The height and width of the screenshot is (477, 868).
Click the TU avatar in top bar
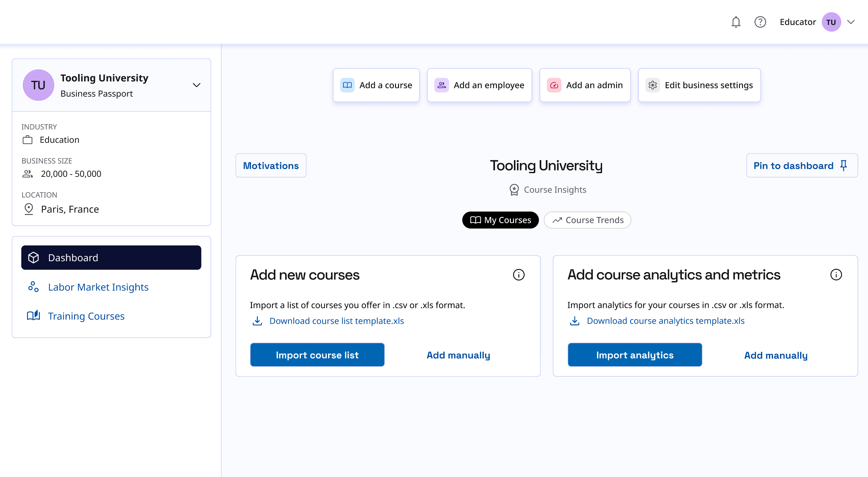(x=831, y=22)
